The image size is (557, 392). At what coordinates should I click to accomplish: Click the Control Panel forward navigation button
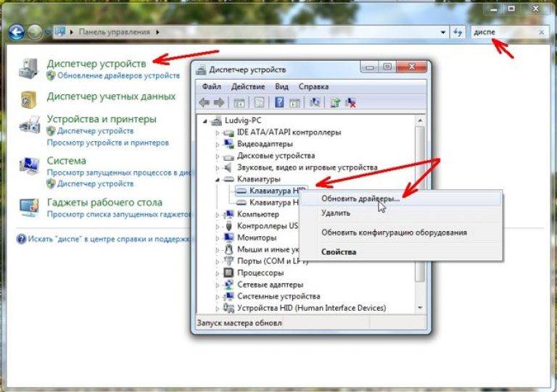click(x=35, y=33)
